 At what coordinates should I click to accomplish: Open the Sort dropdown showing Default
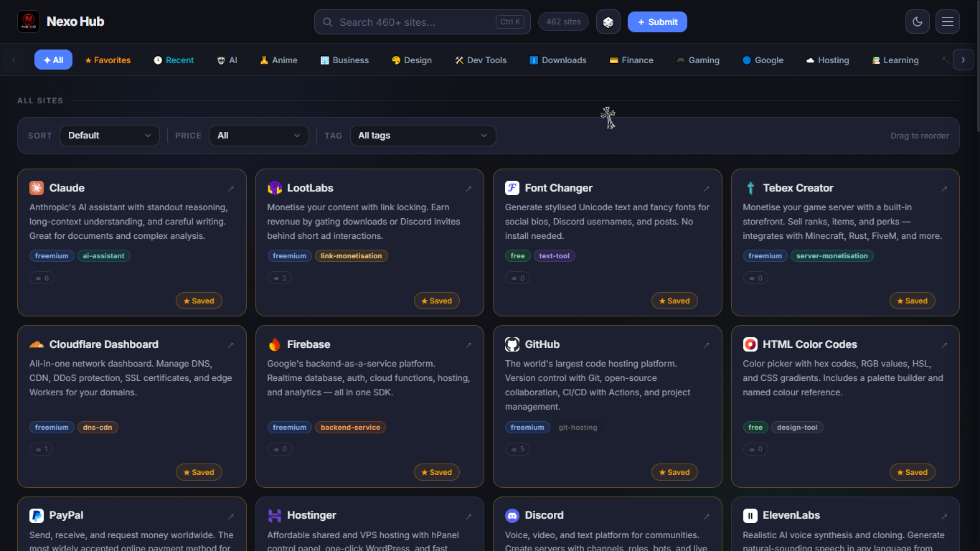point(110,136)
